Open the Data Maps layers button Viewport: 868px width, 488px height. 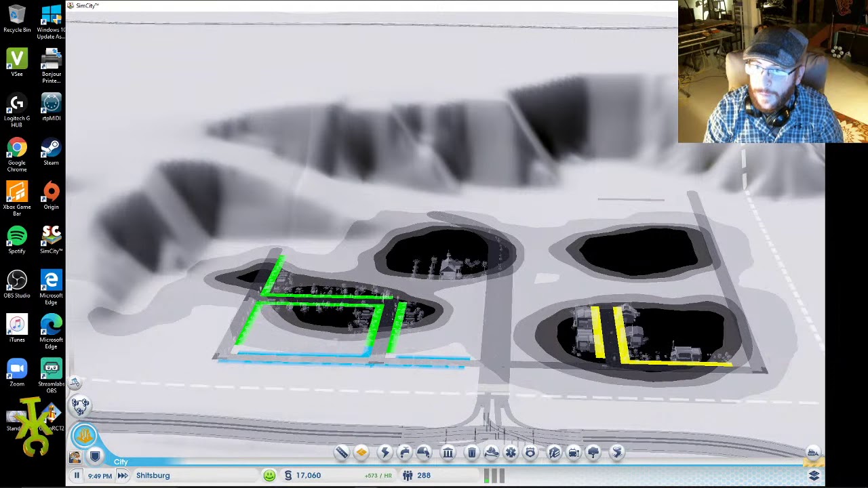pyautogui.click(x=814, y=476)
